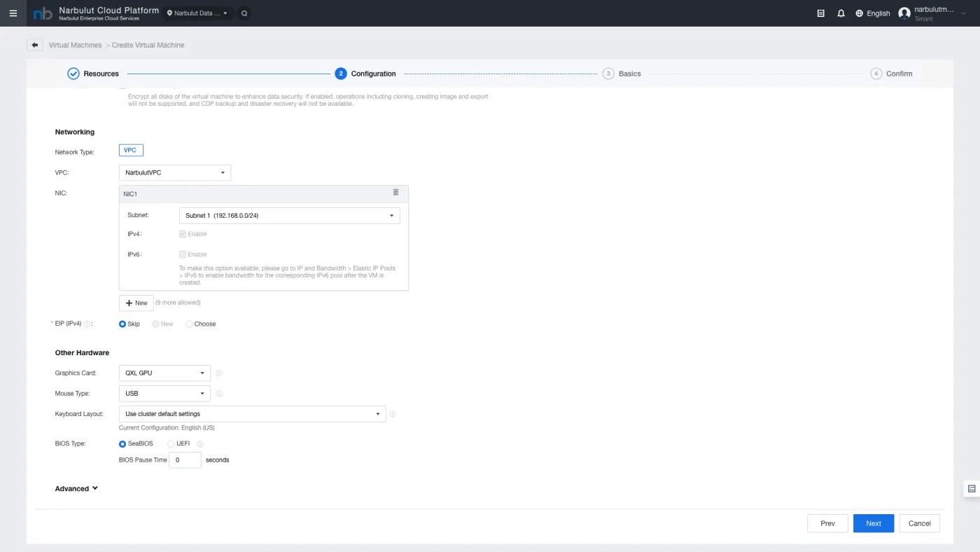Delete NIC1 with the trash icon
Image resolution: width=980 pixels, height=552 pixels.
pyautogui.click(x=395, y=193)
